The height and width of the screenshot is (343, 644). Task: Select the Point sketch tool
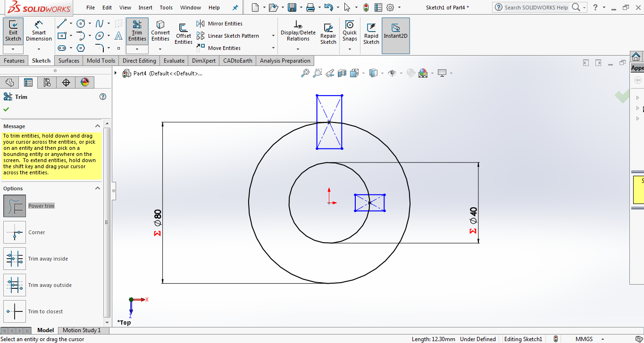[x=118, y=48]
